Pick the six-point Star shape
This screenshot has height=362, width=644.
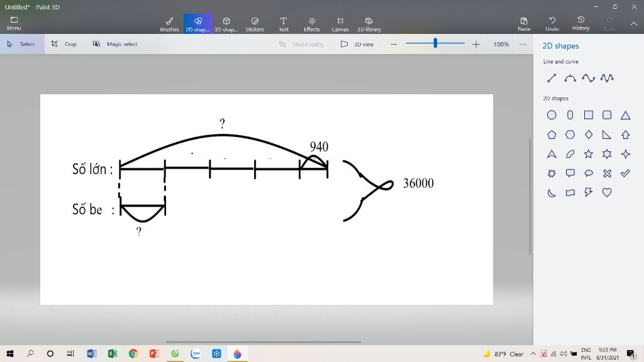click(x=607, y=154)
